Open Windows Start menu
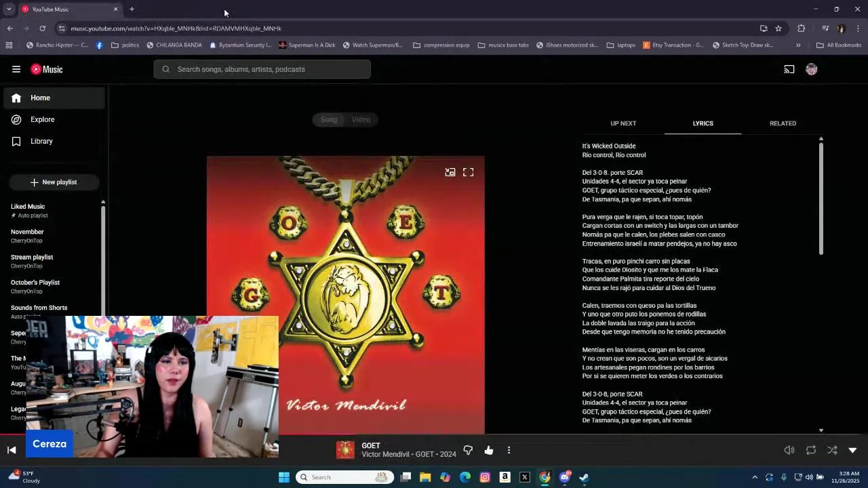This screenshot has width=868, height=488. tap(284, 477)
